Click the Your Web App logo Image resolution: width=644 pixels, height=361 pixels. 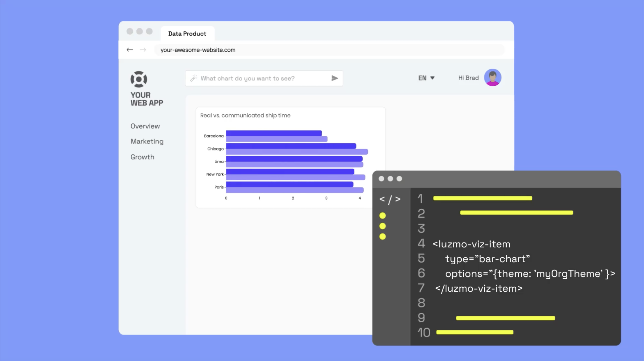point(139,79)
